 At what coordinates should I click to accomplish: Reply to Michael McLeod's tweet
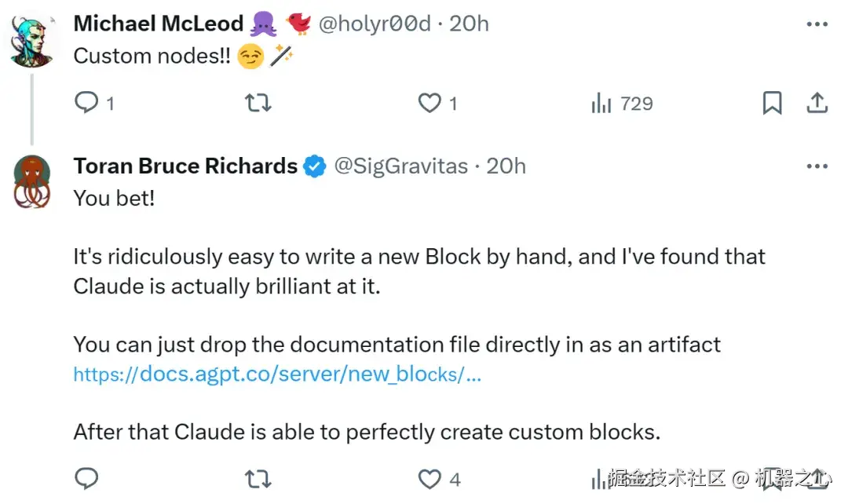click(86, 103)
